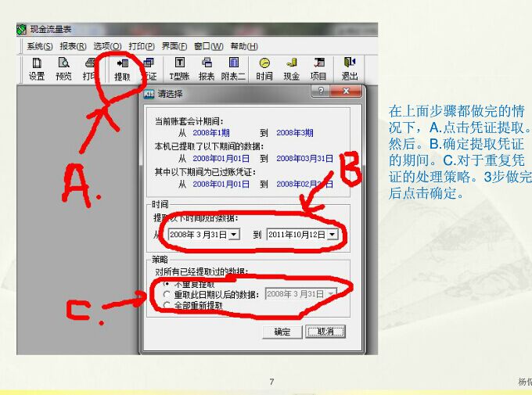The width and height of the screenshot is (532, 395).
Task: Click the 退出 exit toolbar icon
Action: (350, 69)
